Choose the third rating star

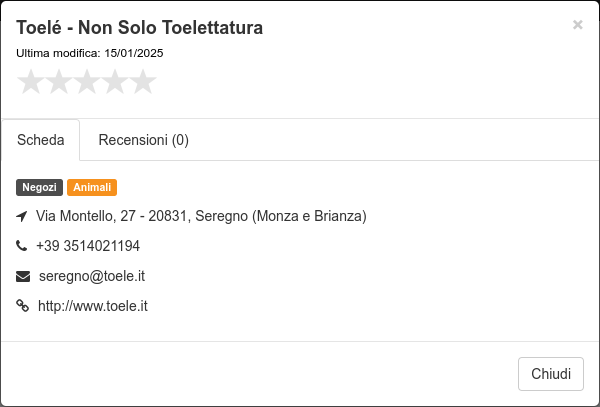click(x=87, y=81)
